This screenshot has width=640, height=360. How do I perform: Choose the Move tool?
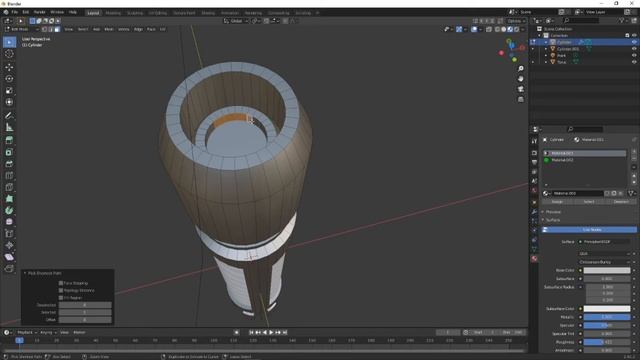[x=9, y=67]
